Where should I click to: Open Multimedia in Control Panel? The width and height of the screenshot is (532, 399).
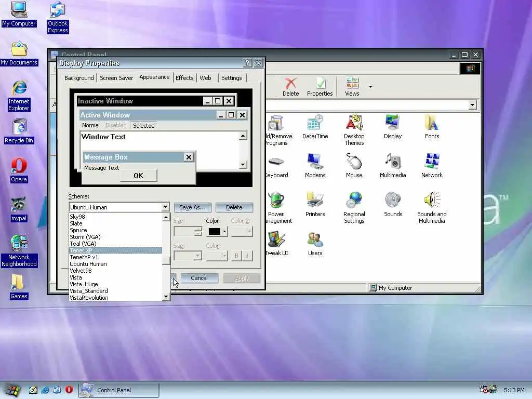pyautogui.click(x=393, y=166)
